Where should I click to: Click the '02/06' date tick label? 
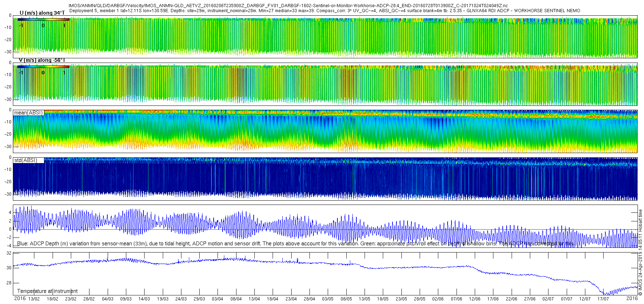click(438, 299)
